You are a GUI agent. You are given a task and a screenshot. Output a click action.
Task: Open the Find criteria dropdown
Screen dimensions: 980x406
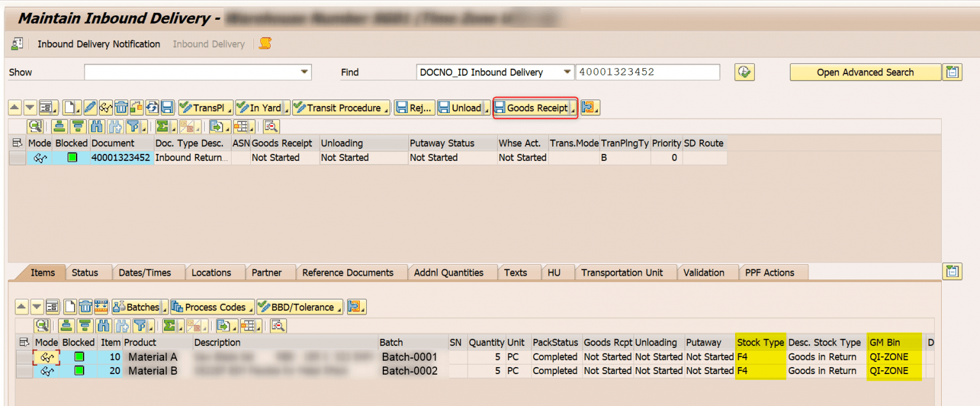[x=567, y=71]
